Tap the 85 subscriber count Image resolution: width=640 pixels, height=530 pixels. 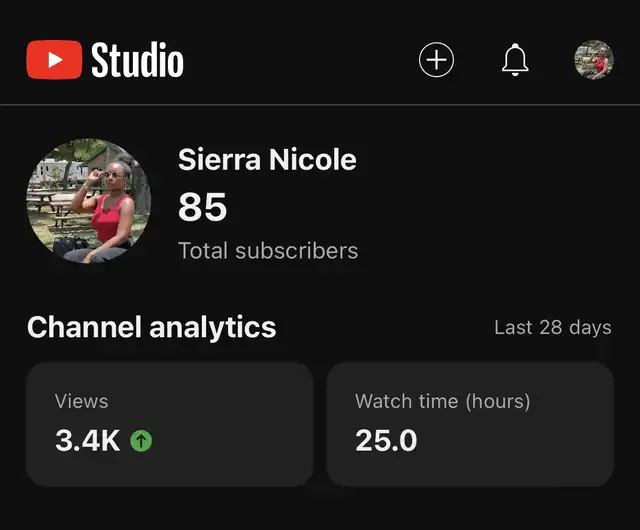(203, 207)
